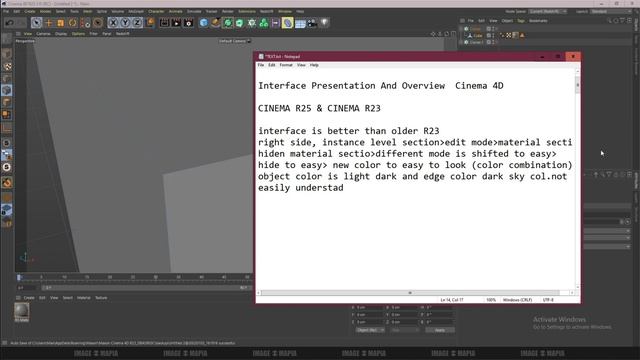Open Edit Render Settings icon

point(188,23)
